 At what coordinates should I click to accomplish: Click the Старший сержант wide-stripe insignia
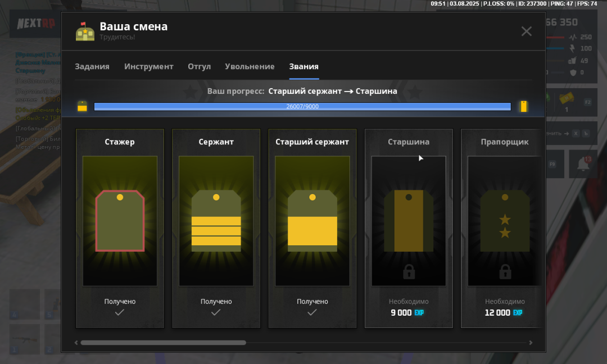[x=312, y=221]
